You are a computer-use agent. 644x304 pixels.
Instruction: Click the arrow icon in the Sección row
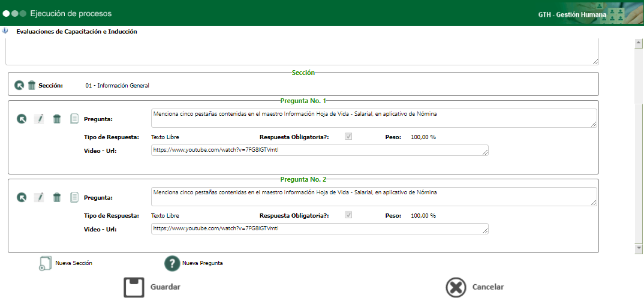(x=19, y=86)
